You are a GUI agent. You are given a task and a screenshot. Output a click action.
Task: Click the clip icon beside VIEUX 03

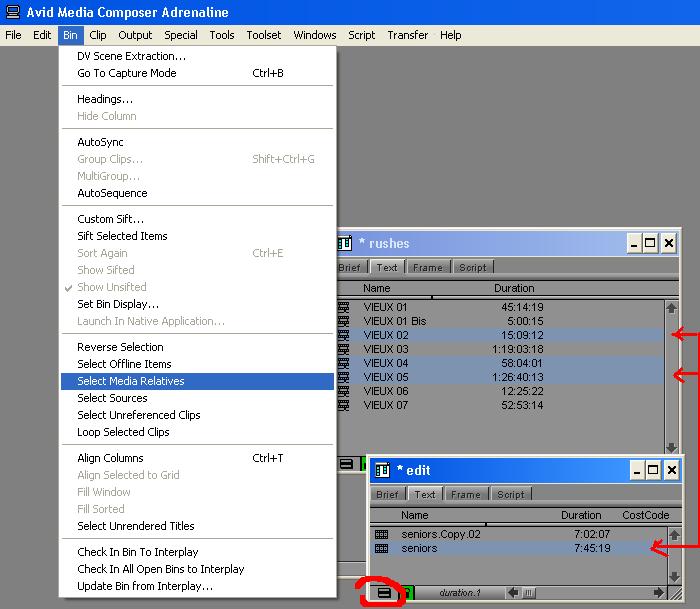tap(343, 349)
